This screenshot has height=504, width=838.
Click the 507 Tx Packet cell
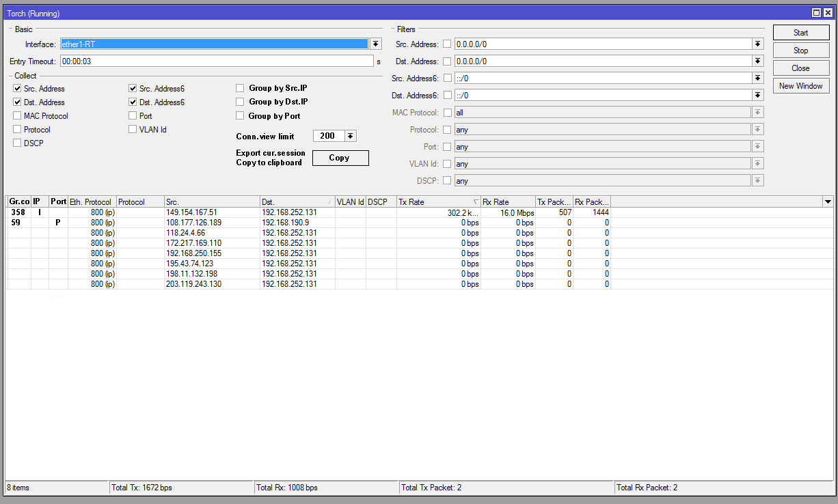point(554,212)
